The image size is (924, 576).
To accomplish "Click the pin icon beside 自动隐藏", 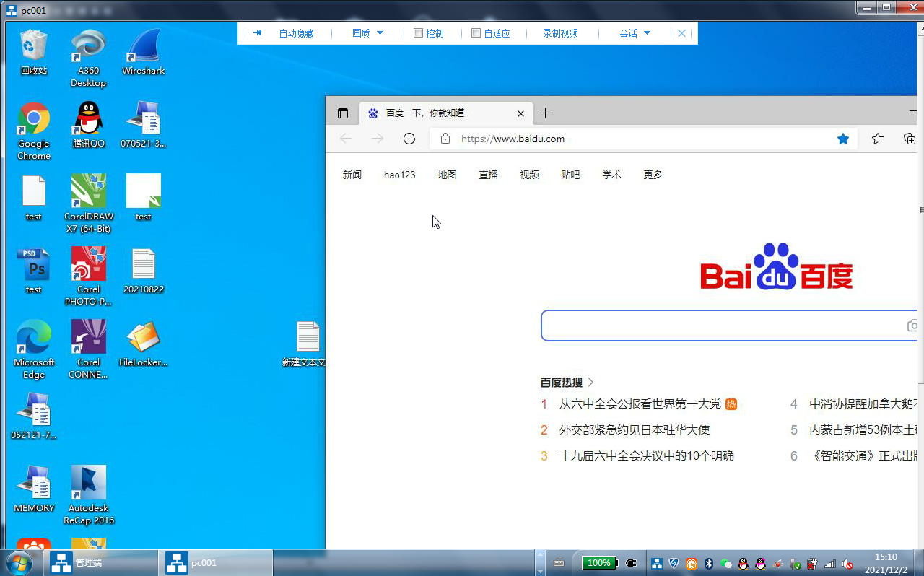I will (x=257, y=33).
